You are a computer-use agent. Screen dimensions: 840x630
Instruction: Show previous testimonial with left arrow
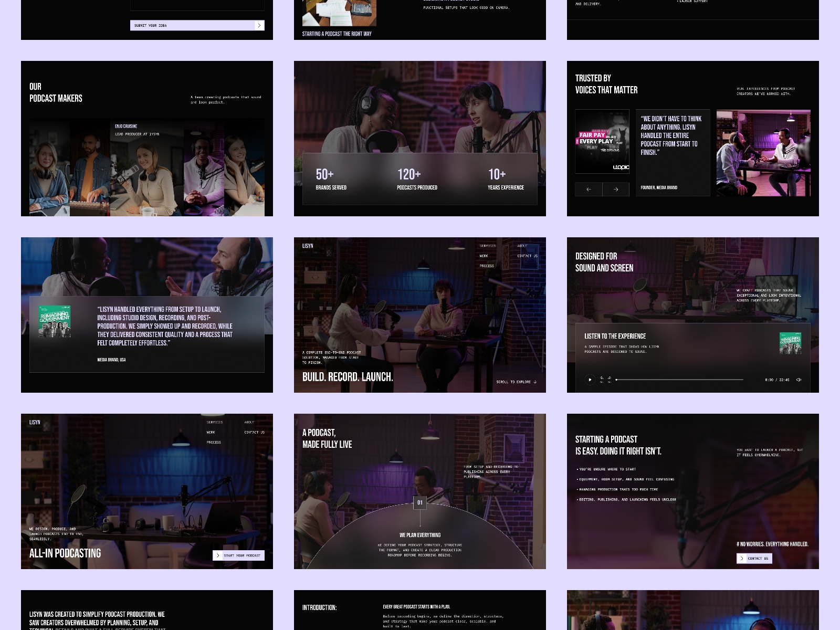[x=589, y=189]
